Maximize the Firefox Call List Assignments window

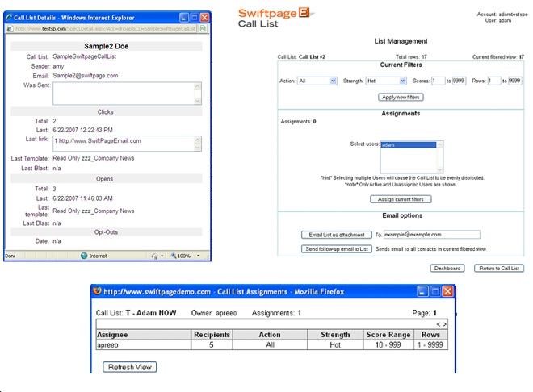[435, 291]
